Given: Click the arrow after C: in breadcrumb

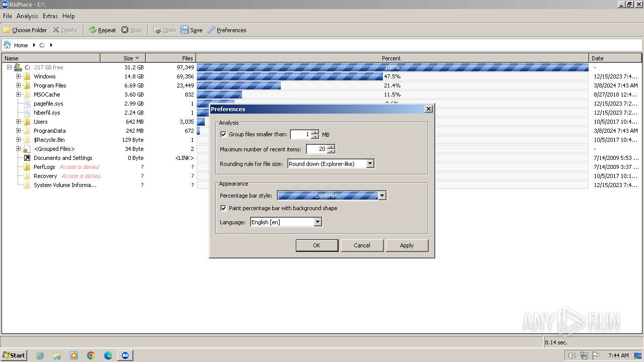Looking at the screenshot, I should pos(51,45).
